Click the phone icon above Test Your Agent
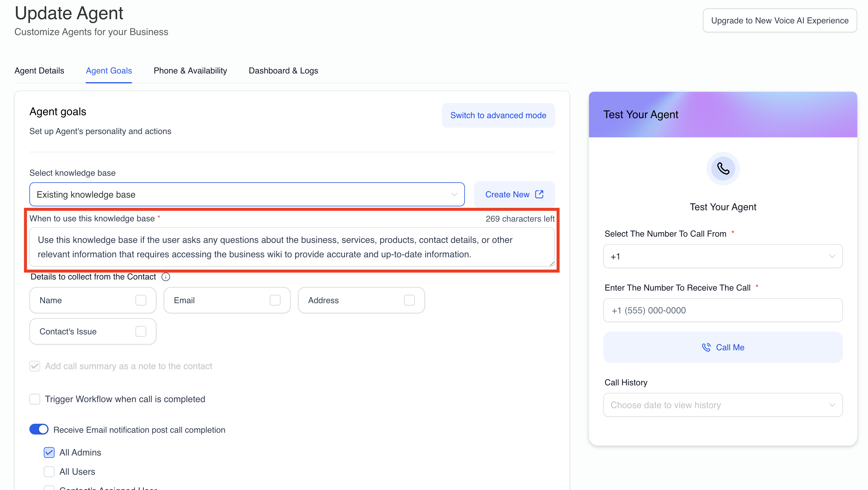The width and height of the screenshot is (868, 490). pos(722,169)
